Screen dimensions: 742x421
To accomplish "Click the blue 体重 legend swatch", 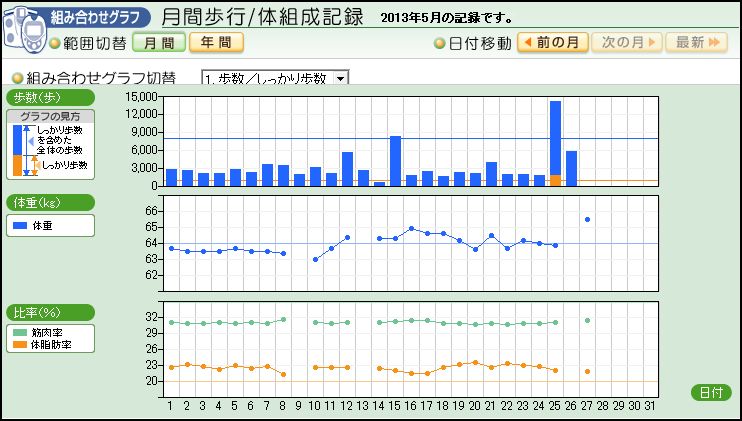I will pos(20,226).
